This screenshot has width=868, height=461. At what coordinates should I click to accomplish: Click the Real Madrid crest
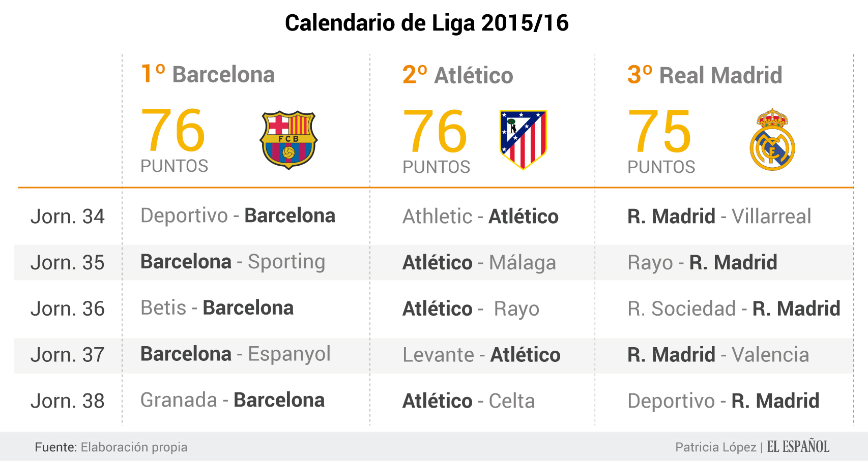coord(772,140)
